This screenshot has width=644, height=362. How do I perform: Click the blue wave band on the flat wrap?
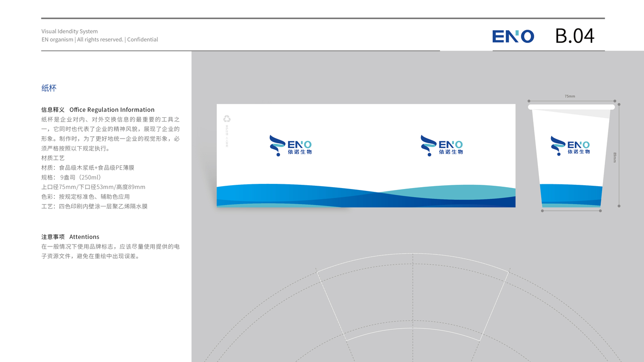click(x=366, y=196)
